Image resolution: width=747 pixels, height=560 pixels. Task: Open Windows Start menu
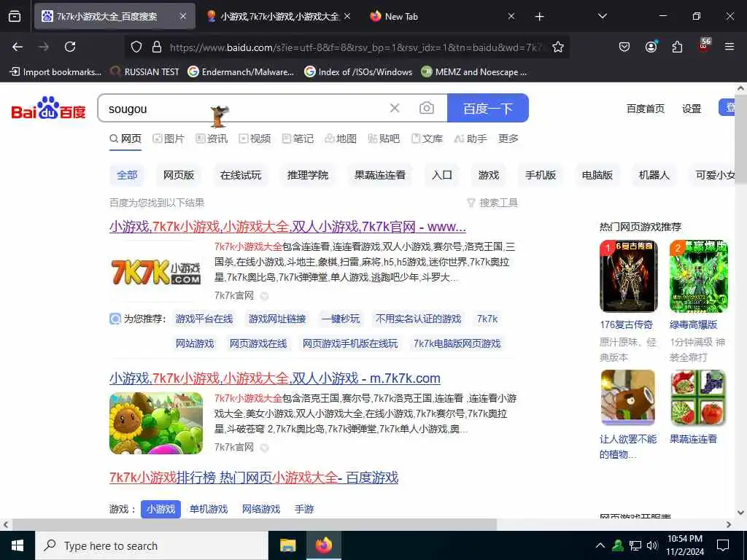(18, 545)
